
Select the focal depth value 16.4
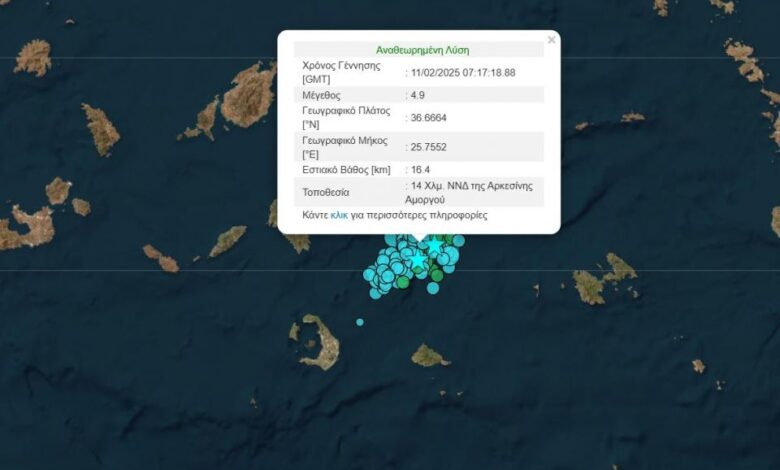coord(420,170)
